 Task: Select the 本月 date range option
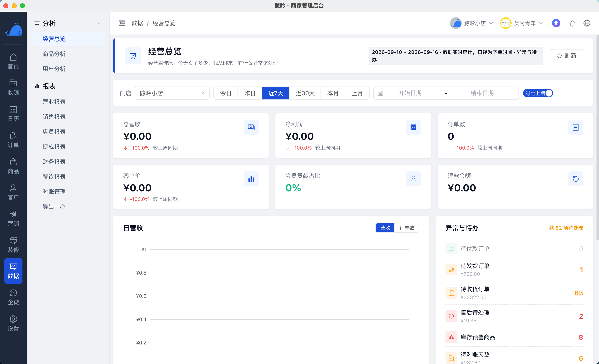click(333, 93)
